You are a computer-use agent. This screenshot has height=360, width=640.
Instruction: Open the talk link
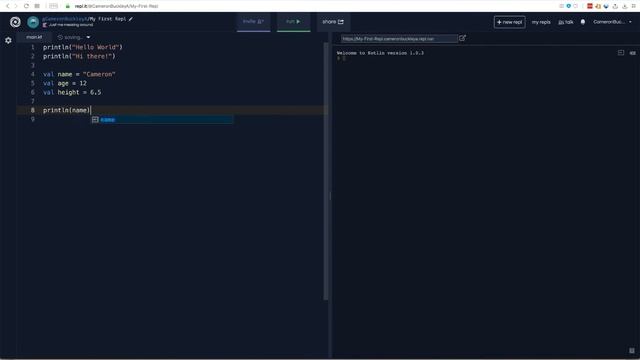tap(566, 22)
